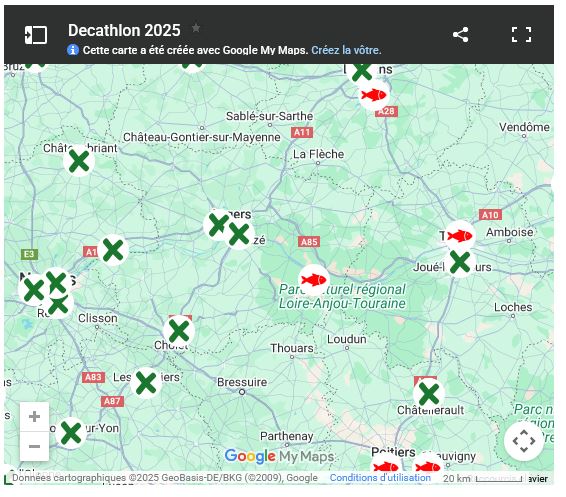The height and width of the screenshot is (497, 566).
Task: Select the red fish marker beside A28
Action: pyautogui.click(x=374, y=95)
